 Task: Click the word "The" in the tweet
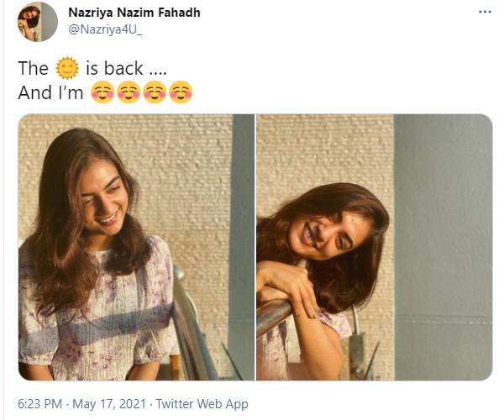(33, 68)
